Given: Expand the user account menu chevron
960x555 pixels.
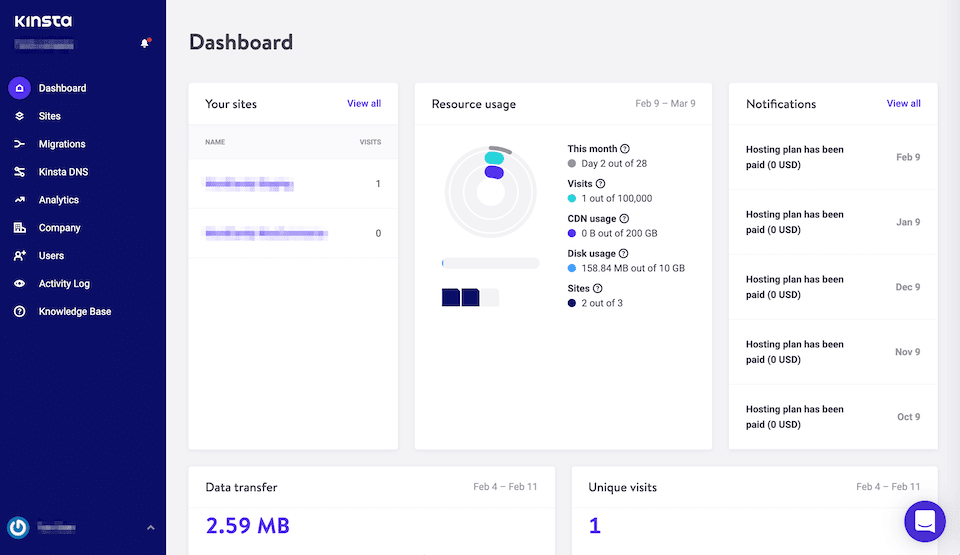Looking at the screenshot, I should pos(151,527).
